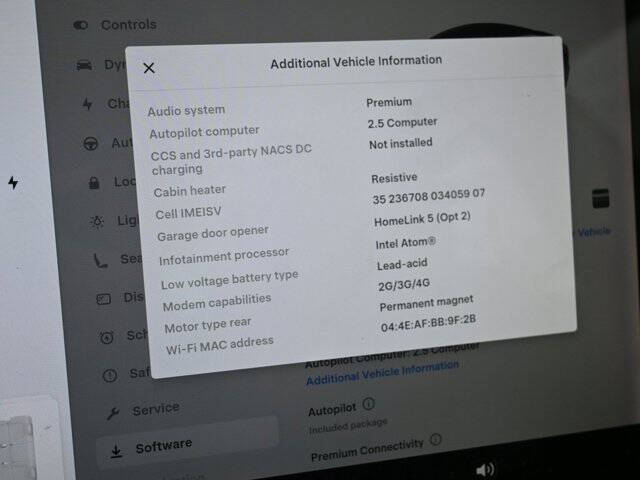Choose the sun Lights icon
The height and width of the screenshot is (480, 640).
click(97, 222)
